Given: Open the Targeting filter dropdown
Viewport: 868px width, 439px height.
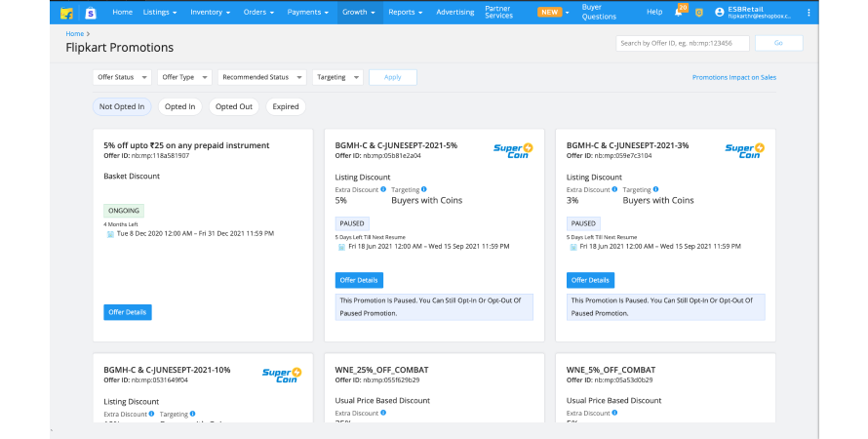Looking at the screenshot, I should [337, 77].
